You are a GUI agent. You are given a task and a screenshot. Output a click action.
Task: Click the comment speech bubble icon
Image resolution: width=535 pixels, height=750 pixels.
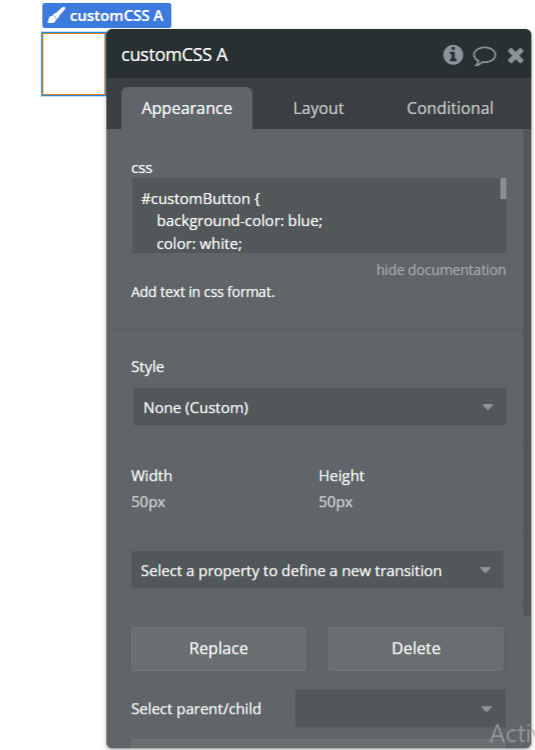click(x=484, y=55)
